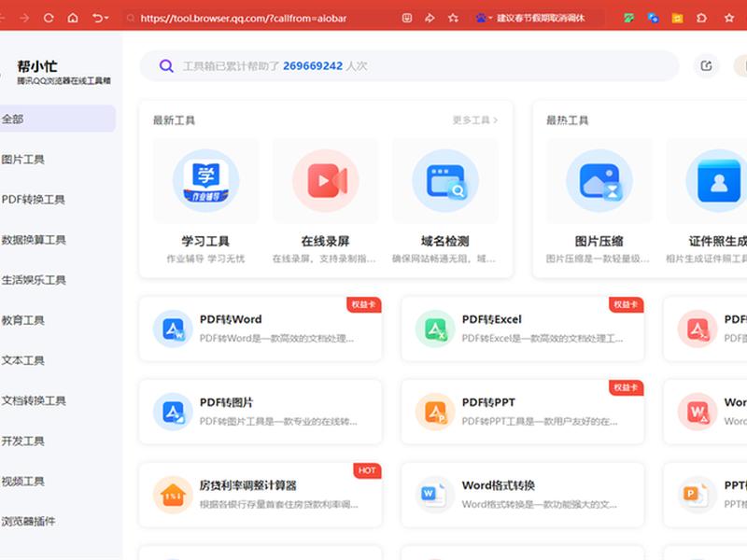The height and width of the screenshot is (560, 747).
Task: Click the 帮小忙 logo title
Action: coord(37,65)
